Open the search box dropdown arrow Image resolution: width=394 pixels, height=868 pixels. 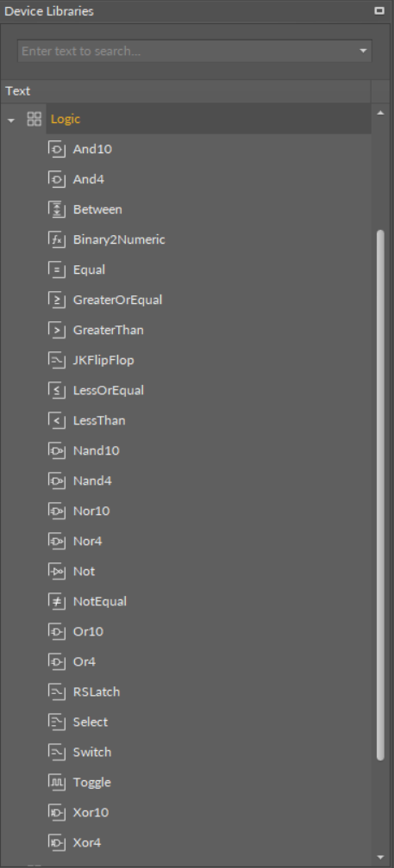[363, 51]
